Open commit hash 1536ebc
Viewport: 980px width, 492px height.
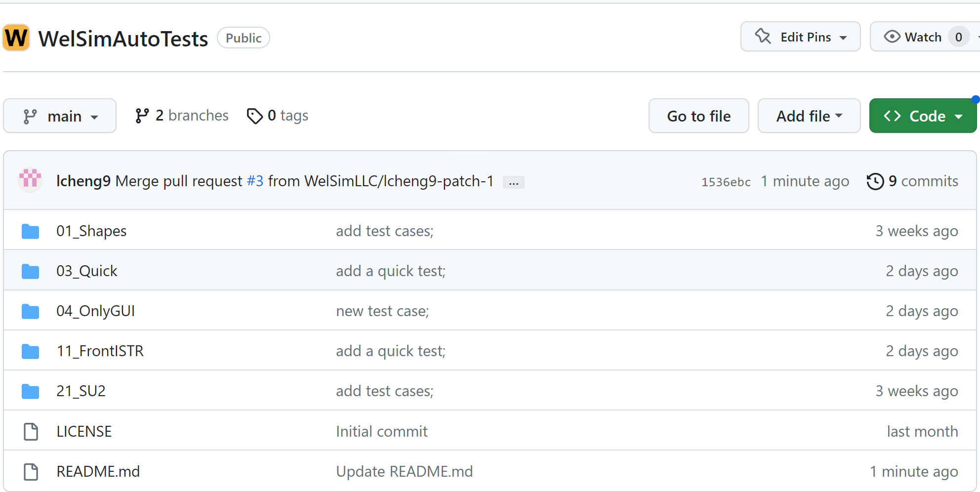(x=726, y=182)
